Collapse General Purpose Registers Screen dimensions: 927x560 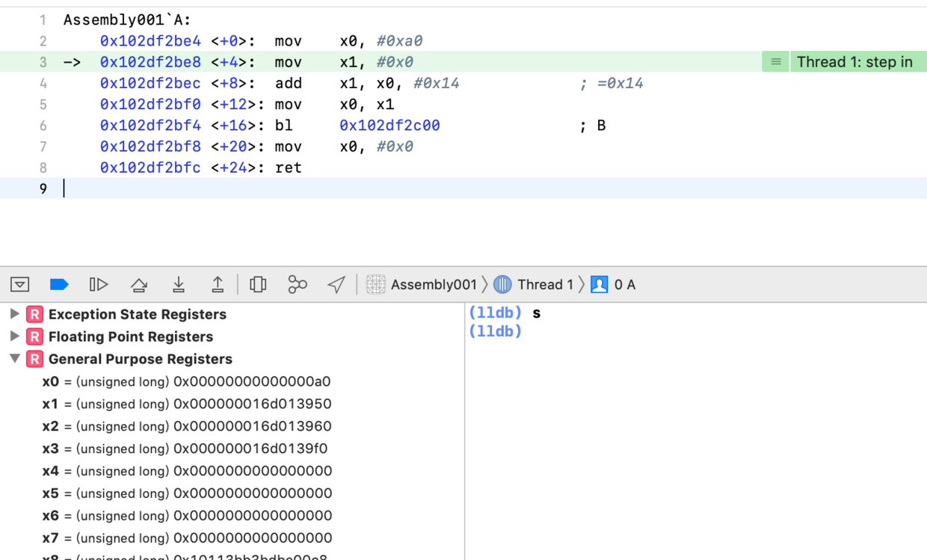14,359
